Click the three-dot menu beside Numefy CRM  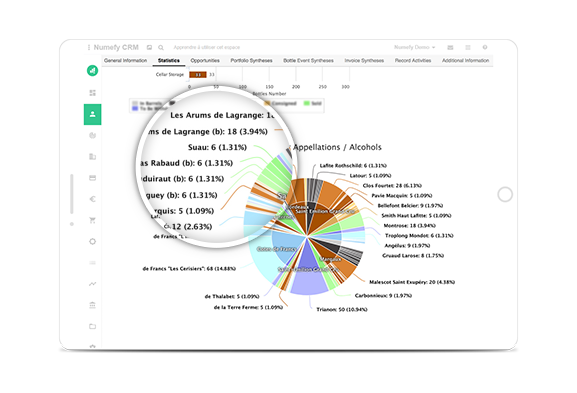click(88, 47)
